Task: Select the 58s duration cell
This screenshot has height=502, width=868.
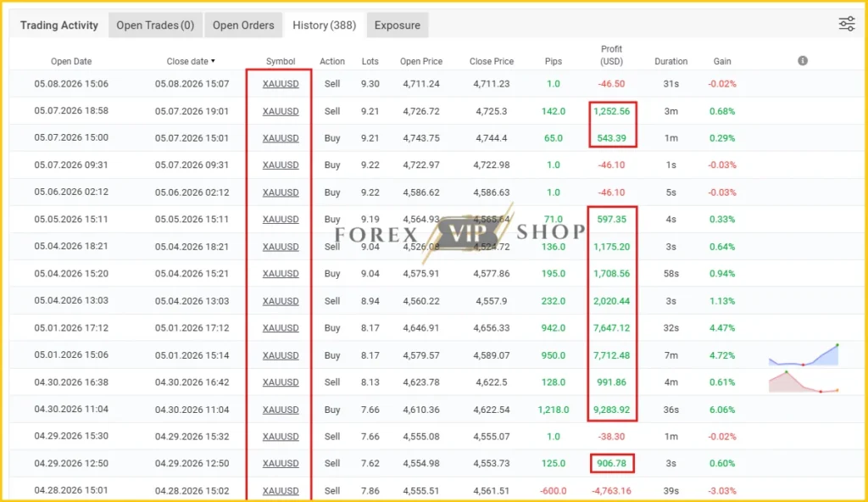Action: 671,274
